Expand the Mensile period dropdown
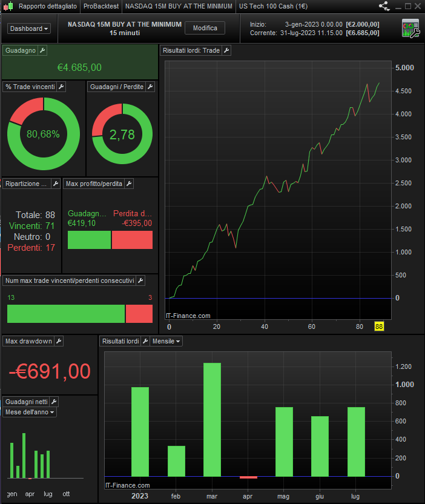The width and height of the screenshot is (425, 504). (166, 341)
